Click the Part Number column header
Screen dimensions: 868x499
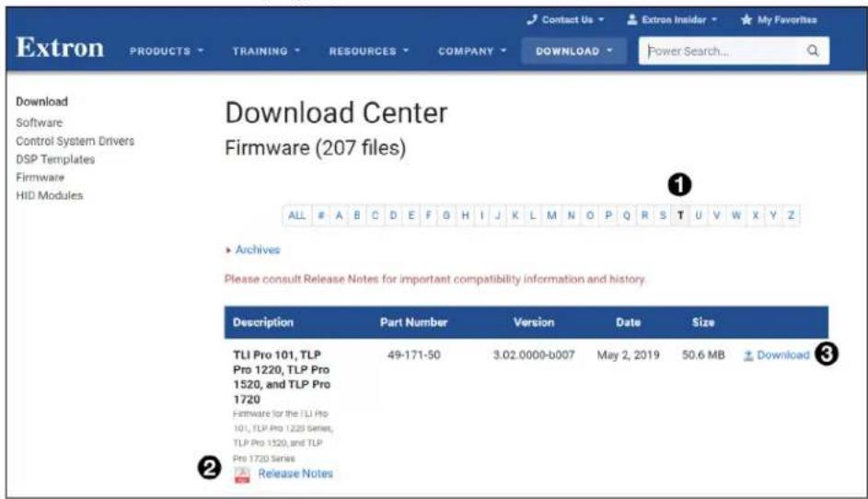click(x=413, y=322)
